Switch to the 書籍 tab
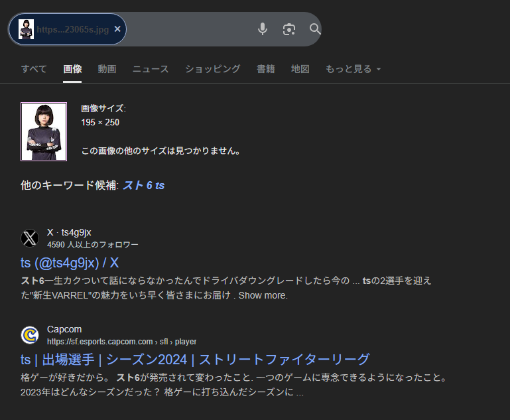 point(265,69)
